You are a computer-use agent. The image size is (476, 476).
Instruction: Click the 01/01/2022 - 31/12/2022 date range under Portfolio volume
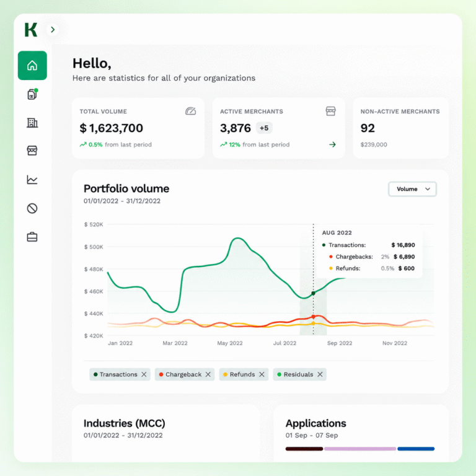coord(122,201)
